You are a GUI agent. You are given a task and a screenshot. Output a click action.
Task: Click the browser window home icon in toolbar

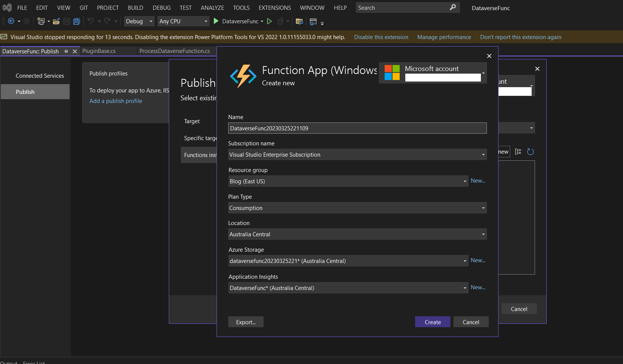pos(313,22)
